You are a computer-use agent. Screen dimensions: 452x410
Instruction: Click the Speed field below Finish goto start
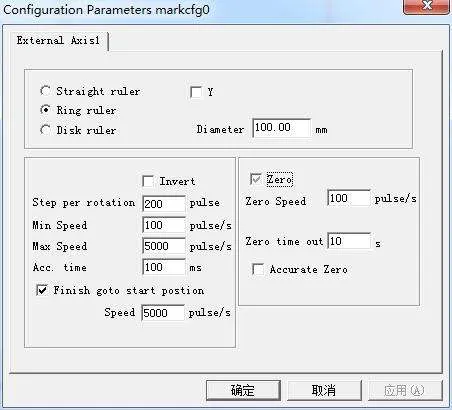(163, 313)
